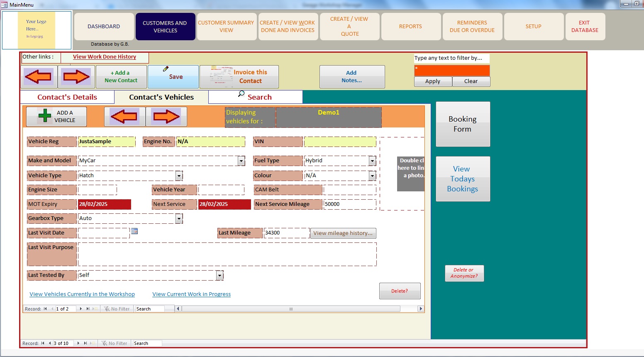Go to previous vehicle using left arrow

(x=124, y=117)
